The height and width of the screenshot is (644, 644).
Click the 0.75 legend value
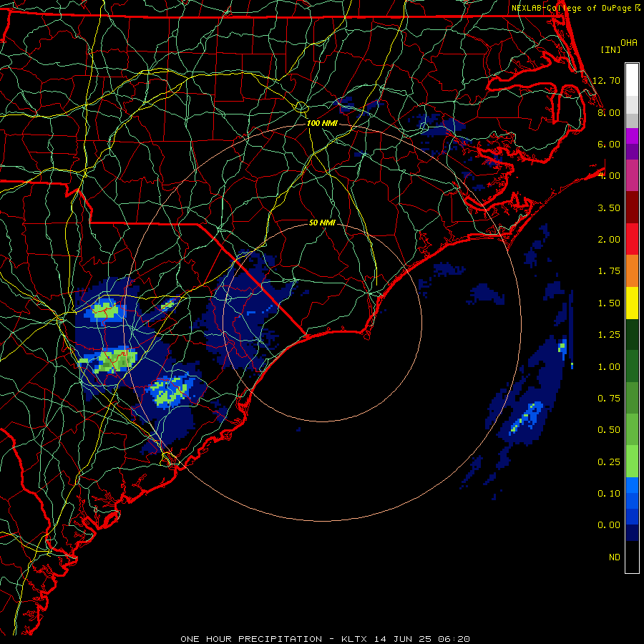(x=609, y=399)
